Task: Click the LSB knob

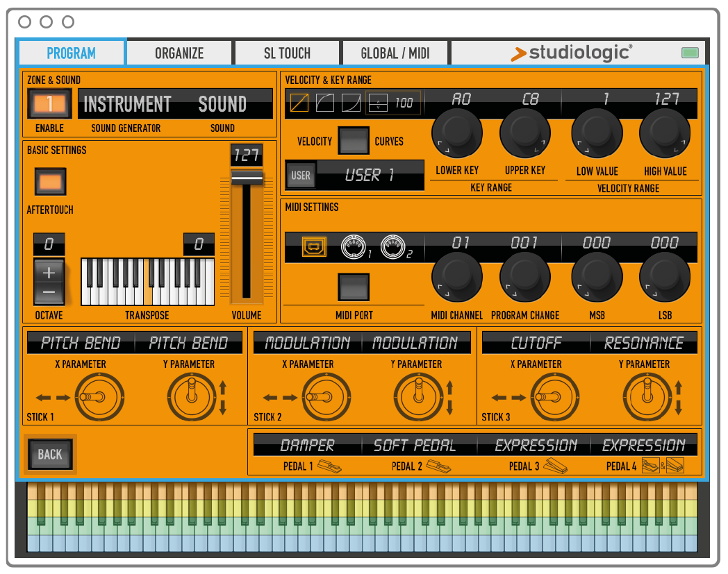Action: tap(665, 277)
